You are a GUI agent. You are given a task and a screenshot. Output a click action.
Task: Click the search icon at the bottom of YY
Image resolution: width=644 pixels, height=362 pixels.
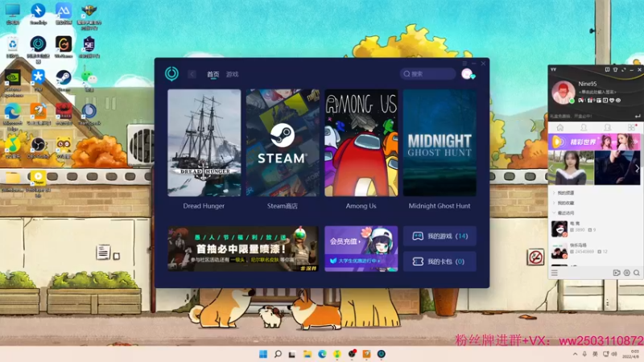[637, 273]
